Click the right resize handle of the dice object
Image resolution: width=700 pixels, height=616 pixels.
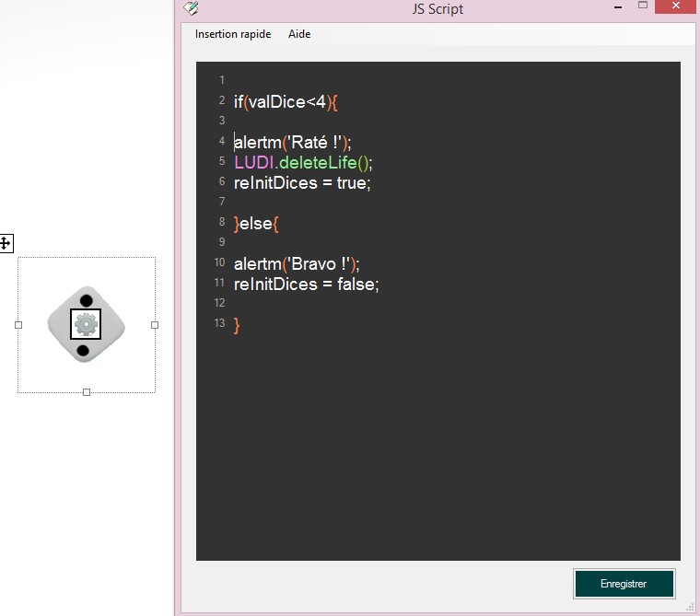coord(155,324)
